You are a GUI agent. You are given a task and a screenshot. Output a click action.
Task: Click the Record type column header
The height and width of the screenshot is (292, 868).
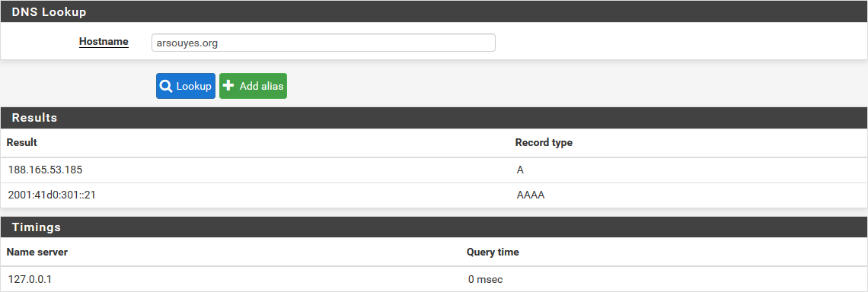click(x=544, y=143)
